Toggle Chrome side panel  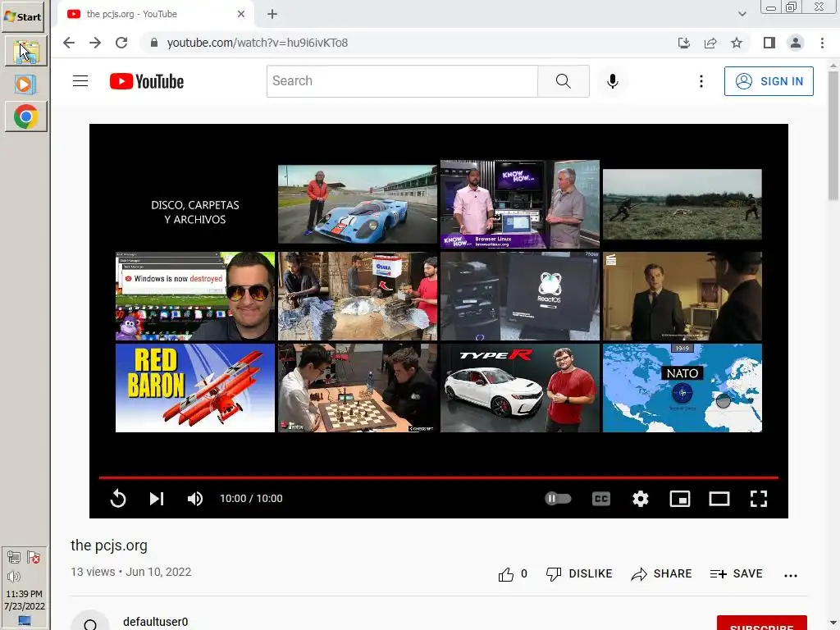[769, 43]
